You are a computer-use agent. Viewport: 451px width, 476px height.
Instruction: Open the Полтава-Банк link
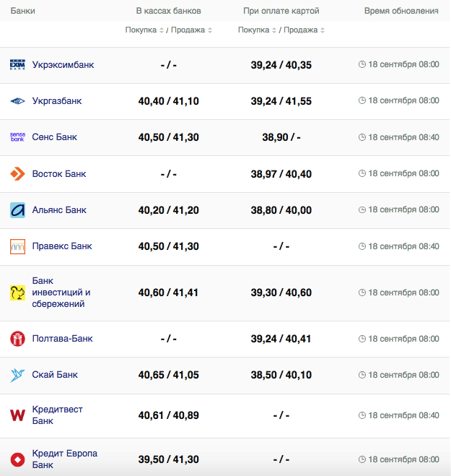pyautogui.click(x=62, y=339)
